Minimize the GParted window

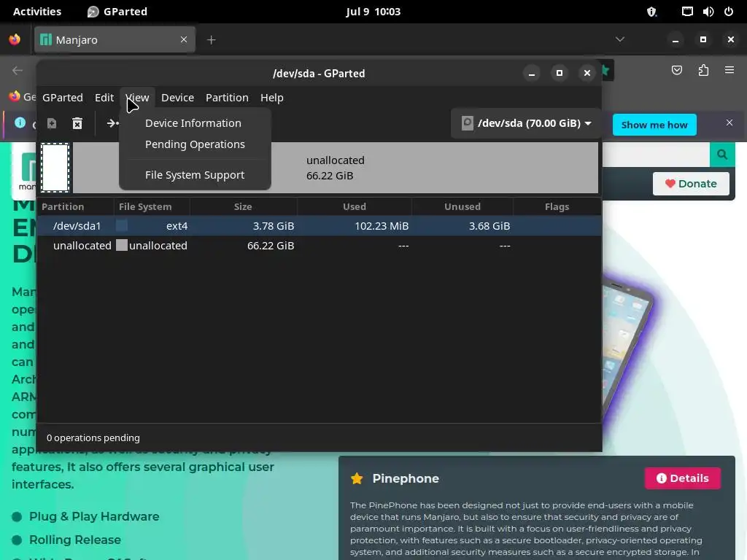(x=532, y=74)
